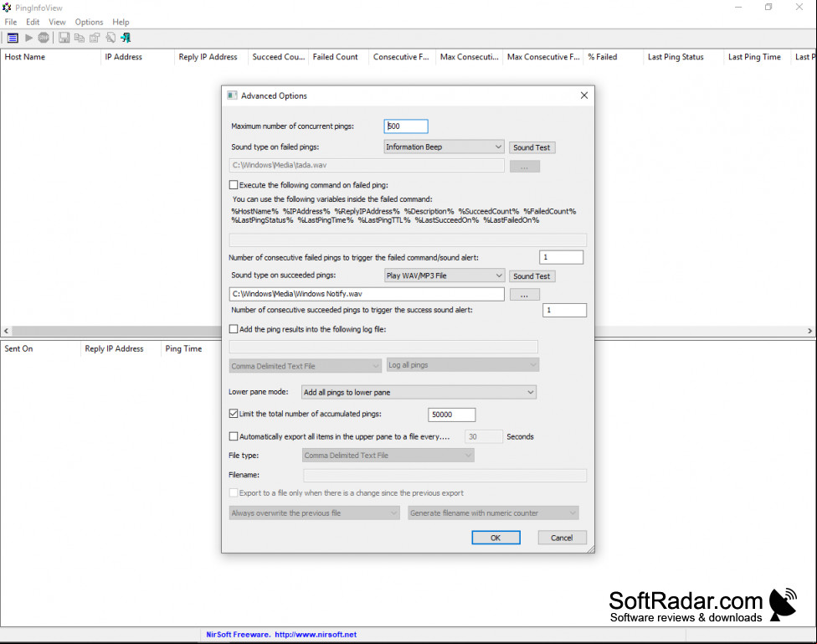This screenshot has height=644, width=817.
Task: Click the Exit door toolbar icon
Action: [126, 38]
